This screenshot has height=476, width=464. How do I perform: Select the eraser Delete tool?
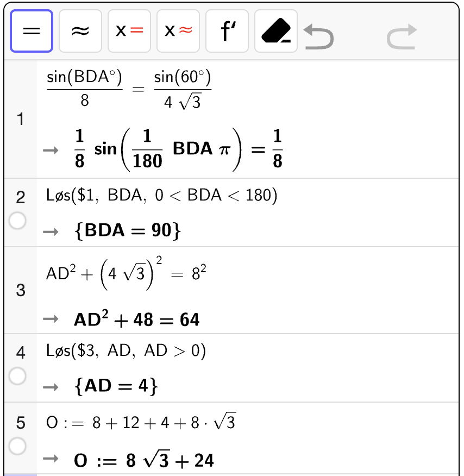[276, 31]
